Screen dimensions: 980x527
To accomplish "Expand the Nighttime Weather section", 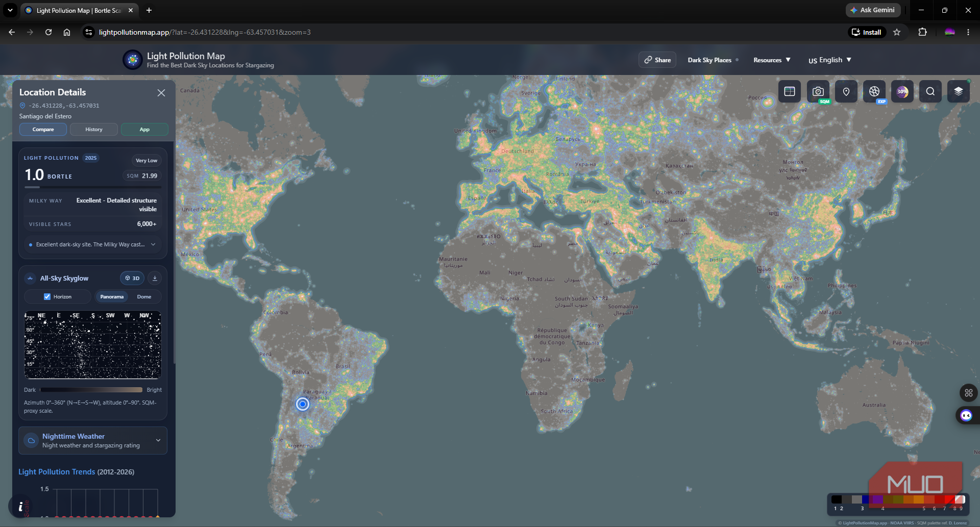I will point(93,440).
